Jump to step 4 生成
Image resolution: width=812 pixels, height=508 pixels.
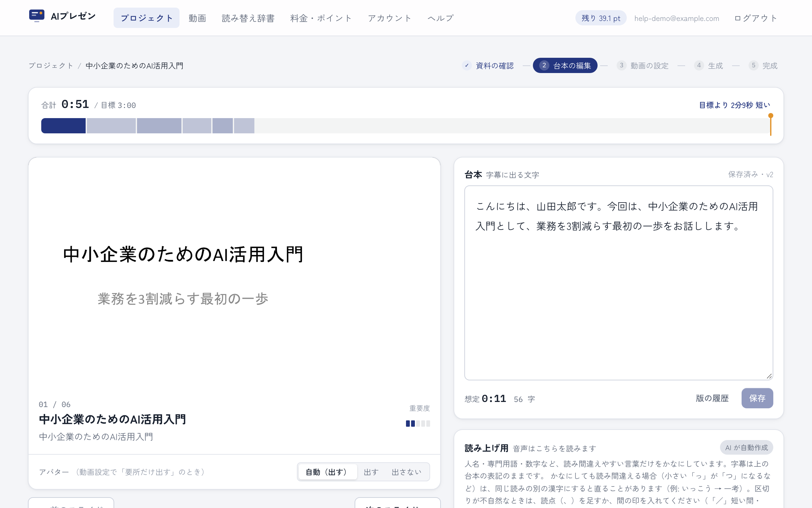coord(708,65)
